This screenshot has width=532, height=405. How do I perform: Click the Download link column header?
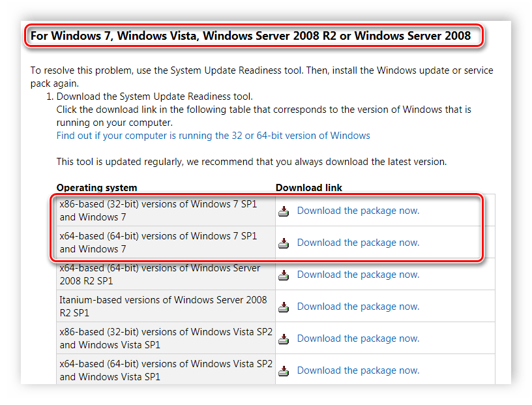[x=309, y=188]
